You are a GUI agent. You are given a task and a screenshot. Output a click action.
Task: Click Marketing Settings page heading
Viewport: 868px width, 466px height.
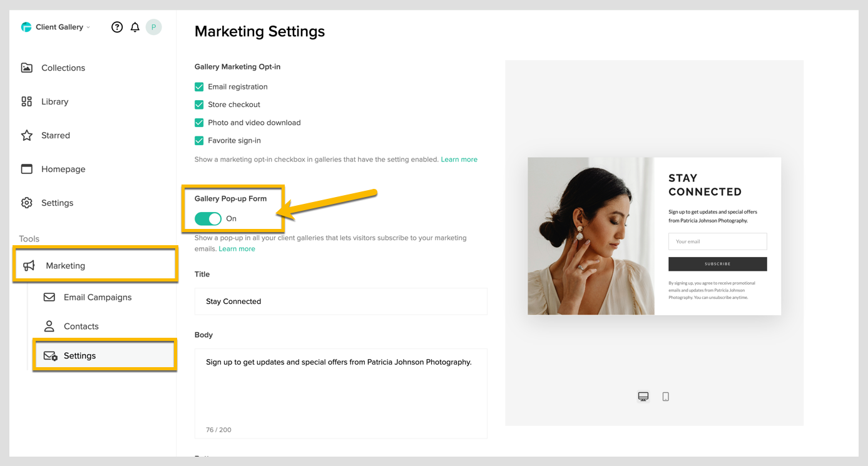click(x=260, y=31)
